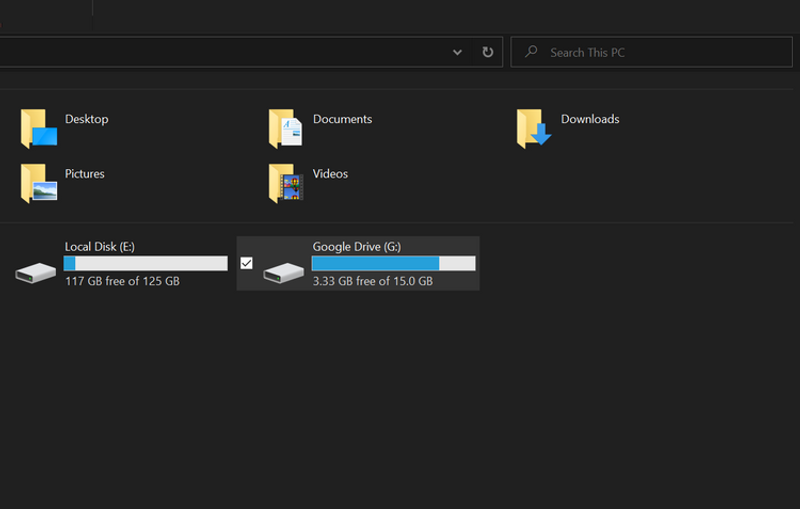Click the Google Drive (G:) drive icon
The width and height of the screenshot is (800, 509).
(x=284, y=271)
